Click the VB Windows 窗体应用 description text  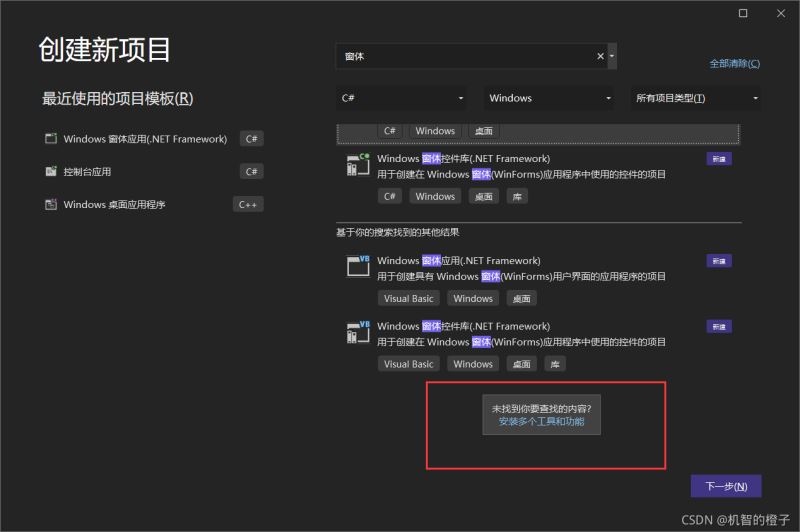point(521,276)
